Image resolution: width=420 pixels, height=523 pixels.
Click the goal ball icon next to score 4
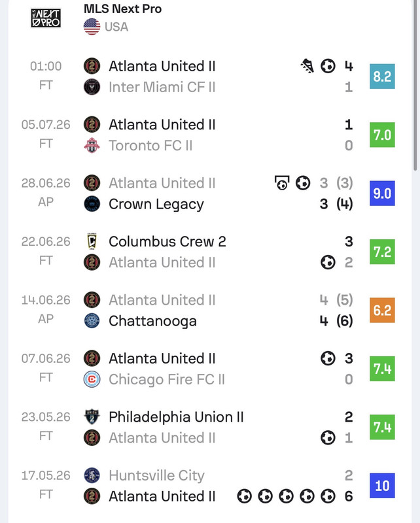click(328, 66)
